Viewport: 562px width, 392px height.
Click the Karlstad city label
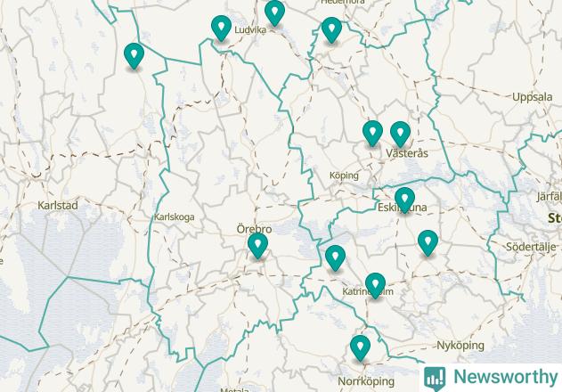tap(58, 206)
